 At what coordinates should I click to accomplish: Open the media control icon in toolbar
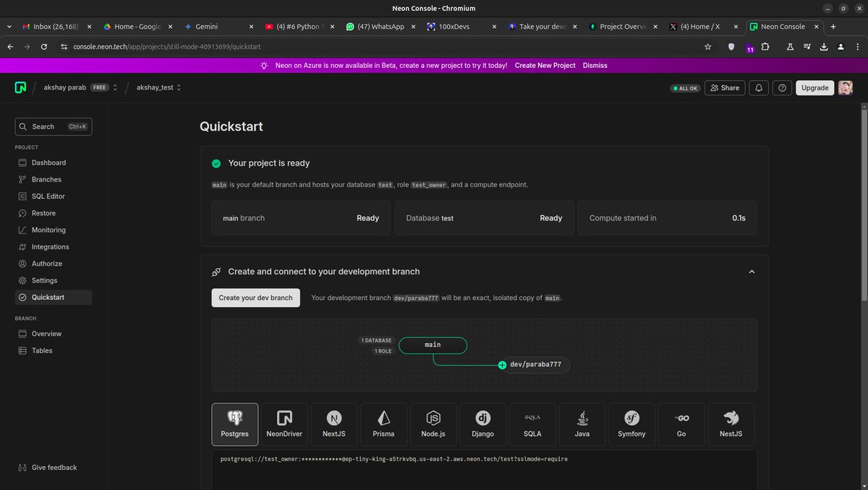[807, 46]
